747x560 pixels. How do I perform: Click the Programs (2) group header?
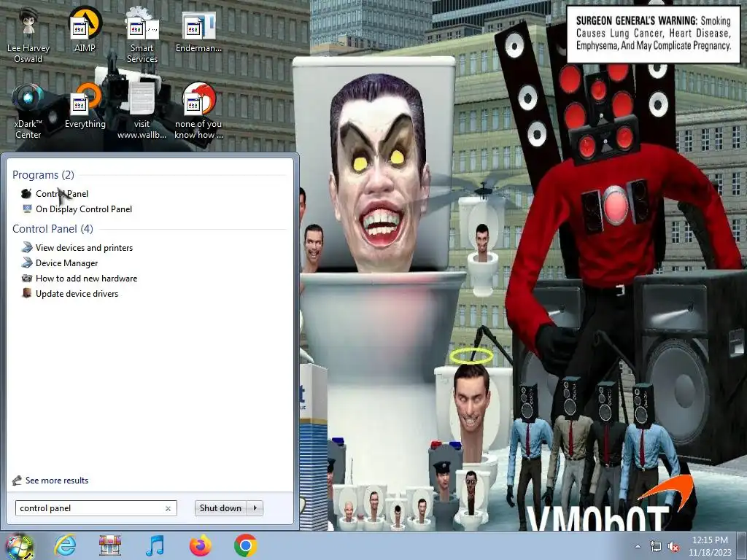(43, 175)
